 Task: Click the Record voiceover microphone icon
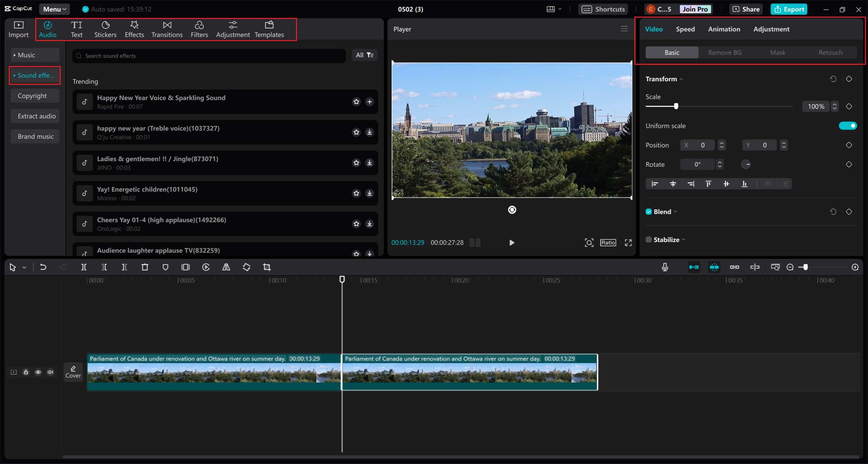tap(665, 267)
